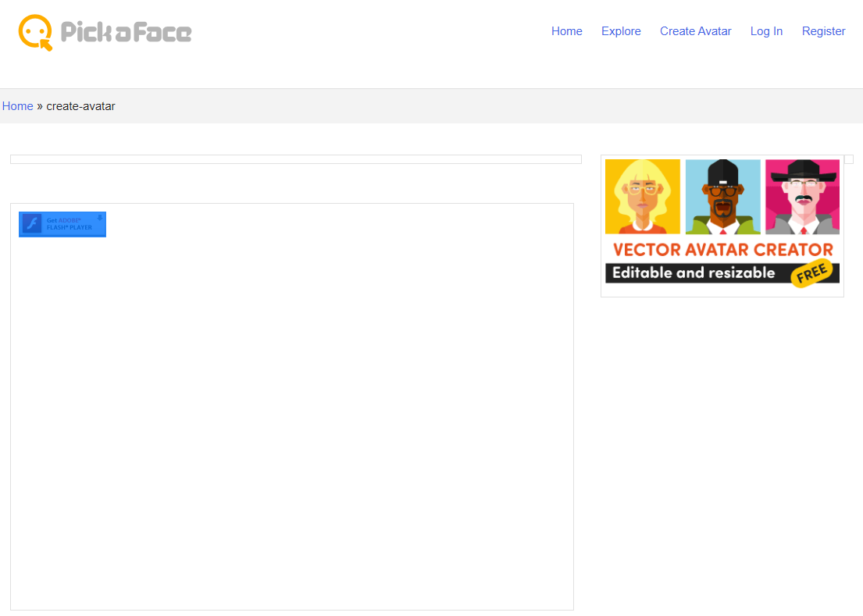Viewport: 863px width, 616px height.
Task: Click the Pickaface logo icon
Action: [36, 33]
